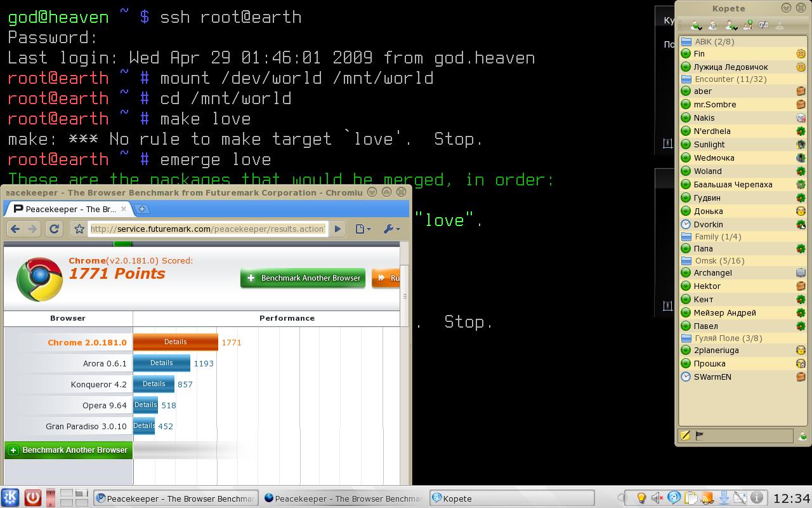The width and height of the screenshot is (812, 508).
Task: Select contact Nakis in Kopete
Action: (743, 117)
